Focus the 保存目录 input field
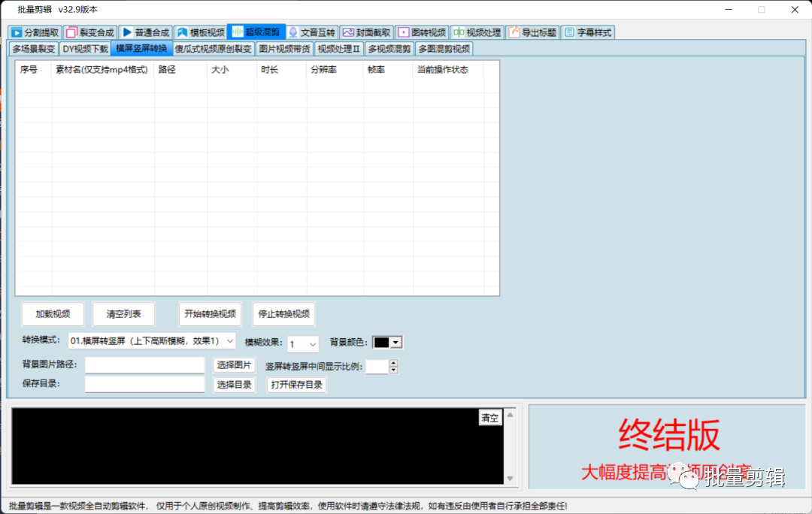This screenshot has height=514, width=812. 145,384
